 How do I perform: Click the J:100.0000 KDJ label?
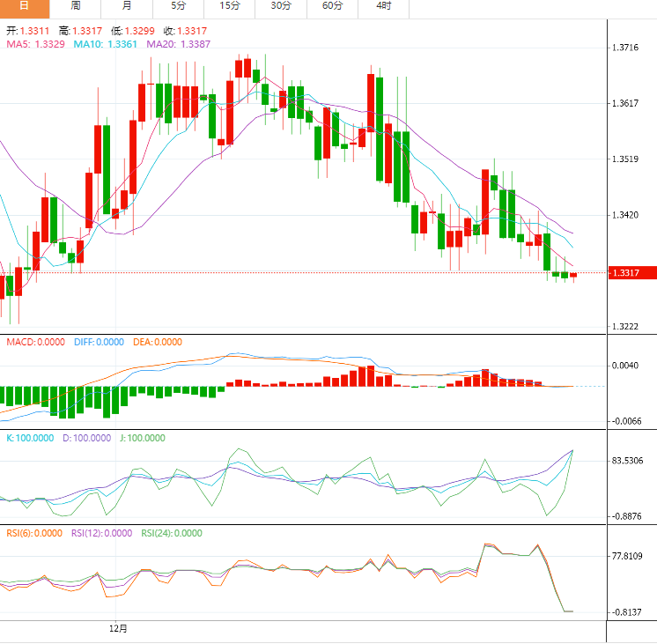tap(143, 438)
